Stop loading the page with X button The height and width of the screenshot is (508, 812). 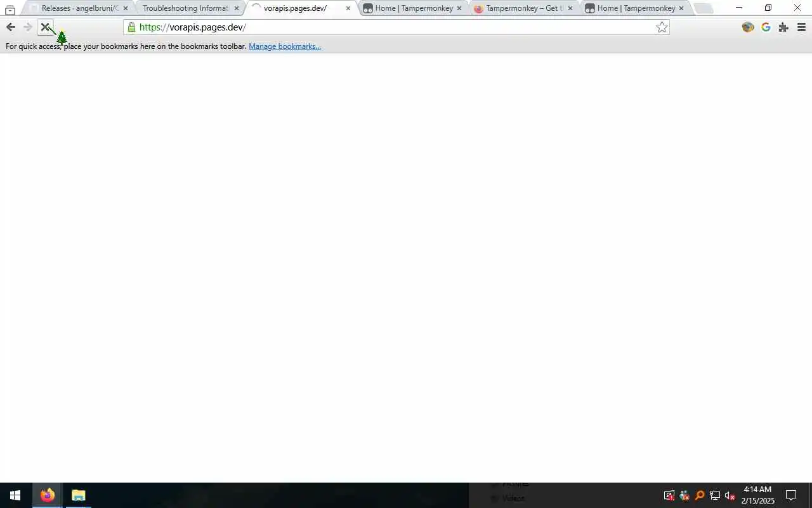click(x=45, y=27)
